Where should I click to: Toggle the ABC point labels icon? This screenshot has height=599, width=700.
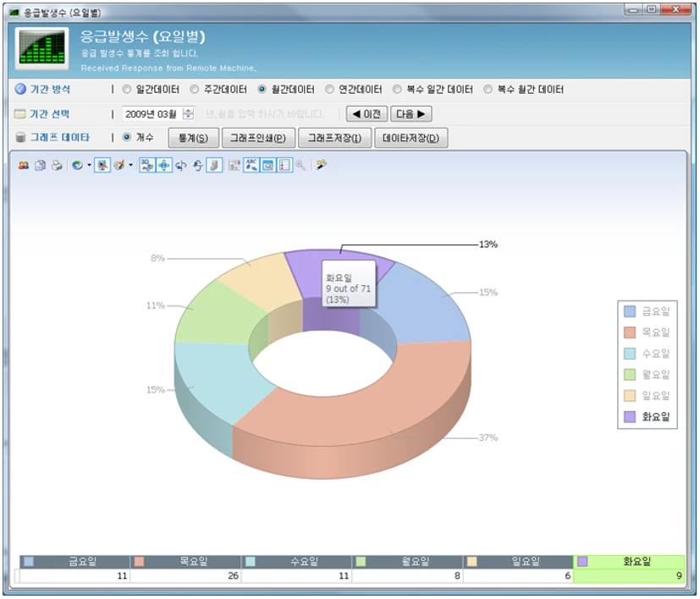coord(251,166)
